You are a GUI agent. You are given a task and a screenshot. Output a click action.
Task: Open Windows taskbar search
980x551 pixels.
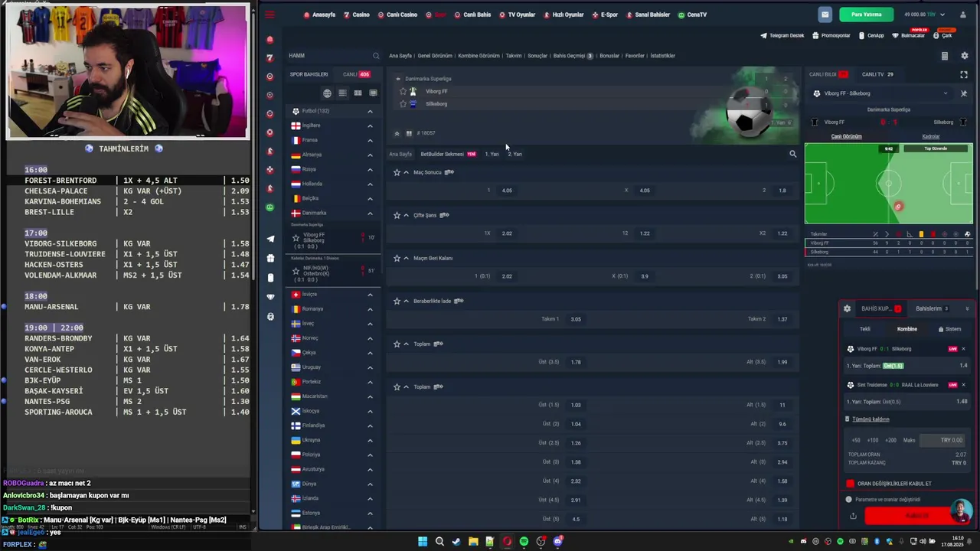coord(439,542)
